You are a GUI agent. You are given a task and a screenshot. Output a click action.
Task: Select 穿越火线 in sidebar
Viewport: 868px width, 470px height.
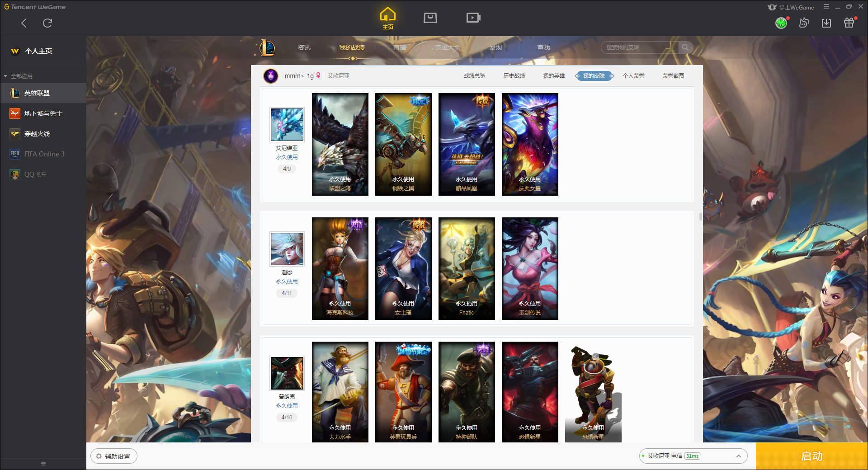[43, 134]
